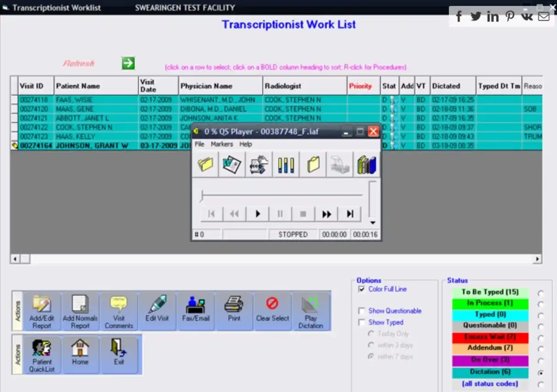The height and width of the screenshot is (392, 557).
Task: Select the JOHNSON, GRANT W worklist row
Action: point(92,145)
